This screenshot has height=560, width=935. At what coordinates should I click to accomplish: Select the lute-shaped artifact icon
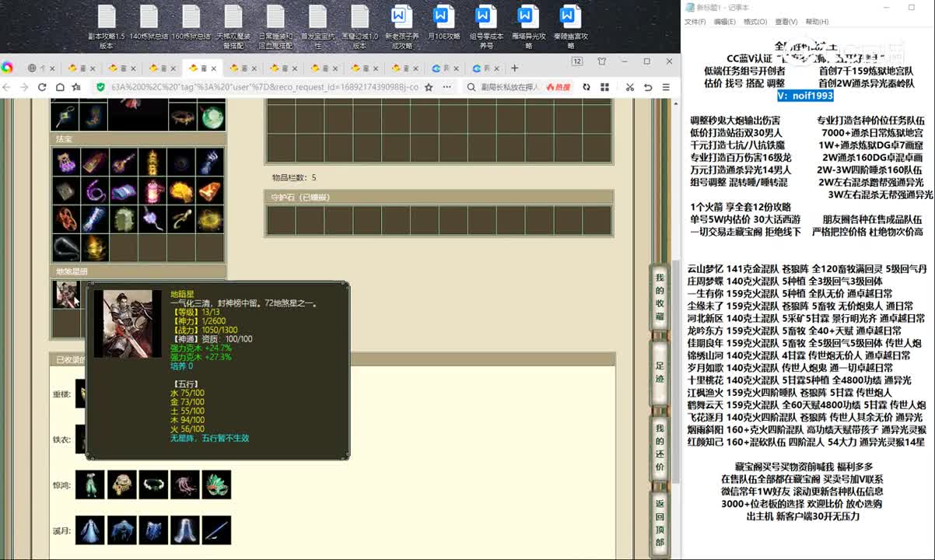[124, 163]
